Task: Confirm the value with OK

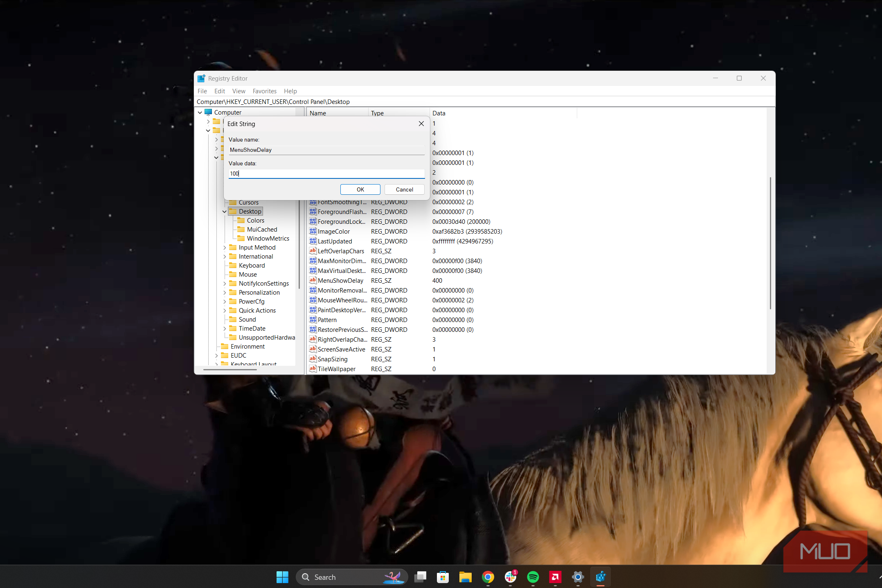Action: tap(360, 189)
